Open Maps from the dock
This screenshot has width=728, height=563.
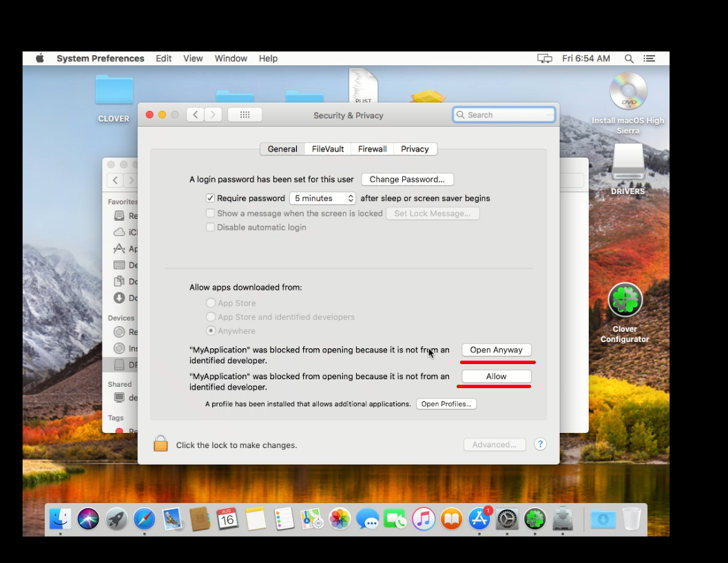coord(311,518)
